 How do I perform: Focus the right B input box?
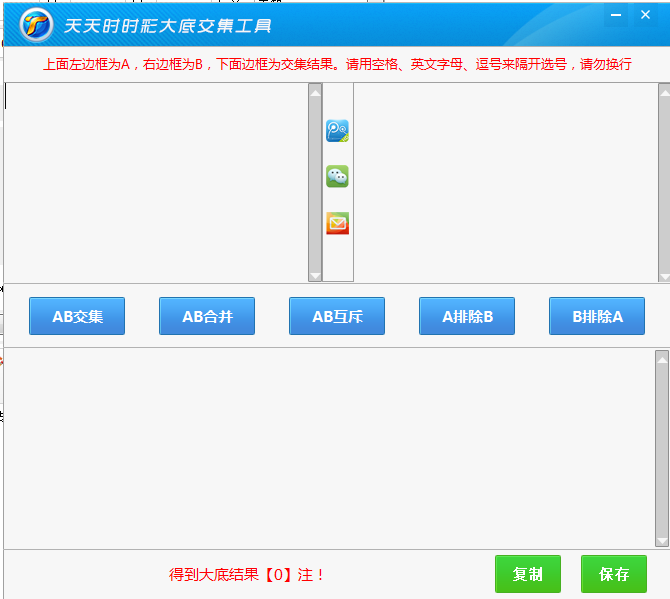(x=505, y=182)
